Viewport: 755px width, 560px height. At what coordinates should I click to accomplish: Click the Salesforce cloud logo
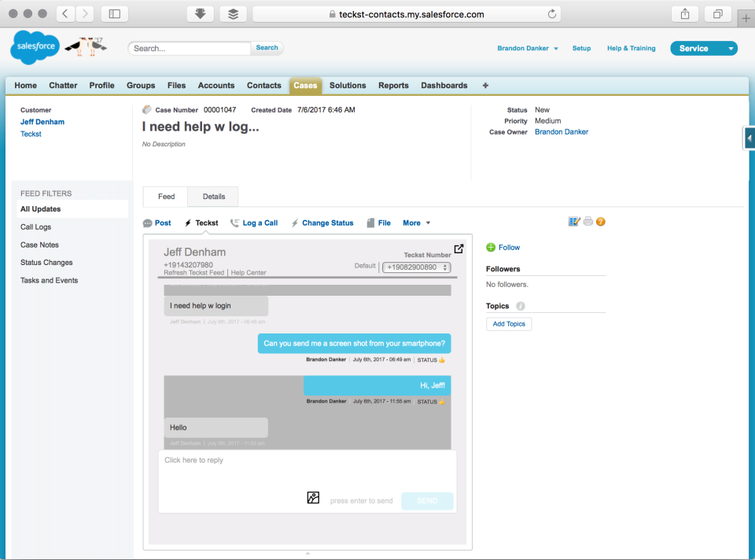tap(35, 46)
